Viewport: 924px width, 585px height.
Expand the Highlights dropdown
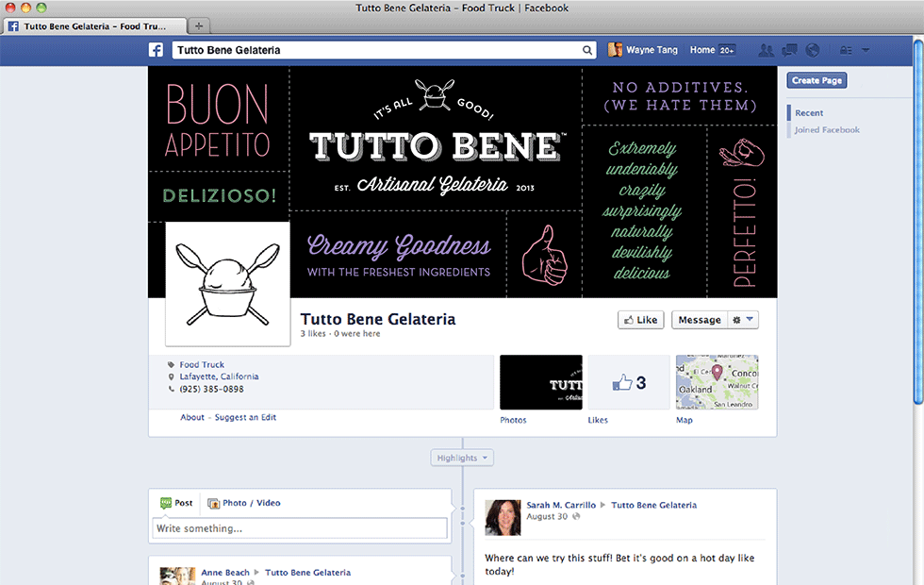pyautogui.click(x=462, y=458)
